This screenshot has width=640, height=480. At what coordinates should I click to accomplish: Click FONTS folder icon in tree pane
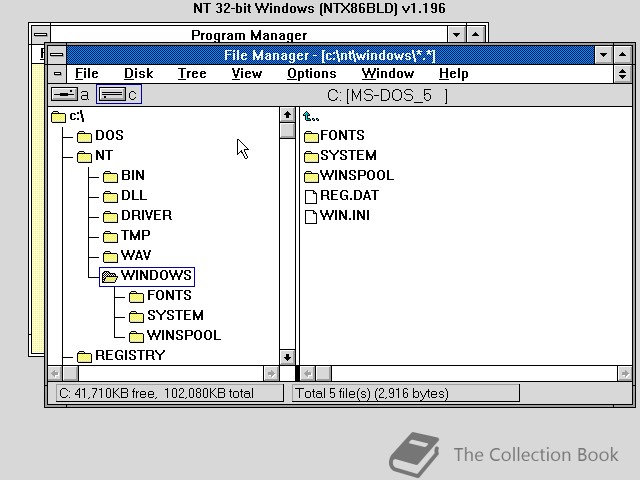pyautogui.click(x=136, y=296)
